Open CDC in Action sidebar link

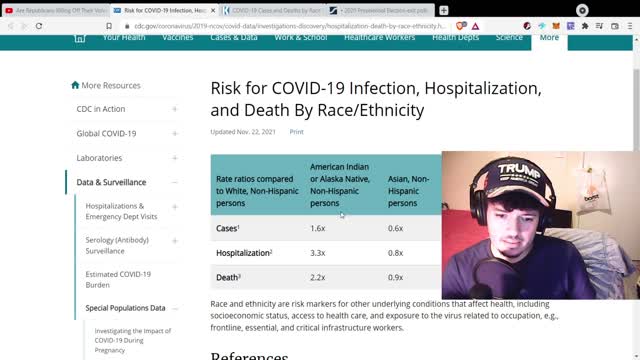101,109
